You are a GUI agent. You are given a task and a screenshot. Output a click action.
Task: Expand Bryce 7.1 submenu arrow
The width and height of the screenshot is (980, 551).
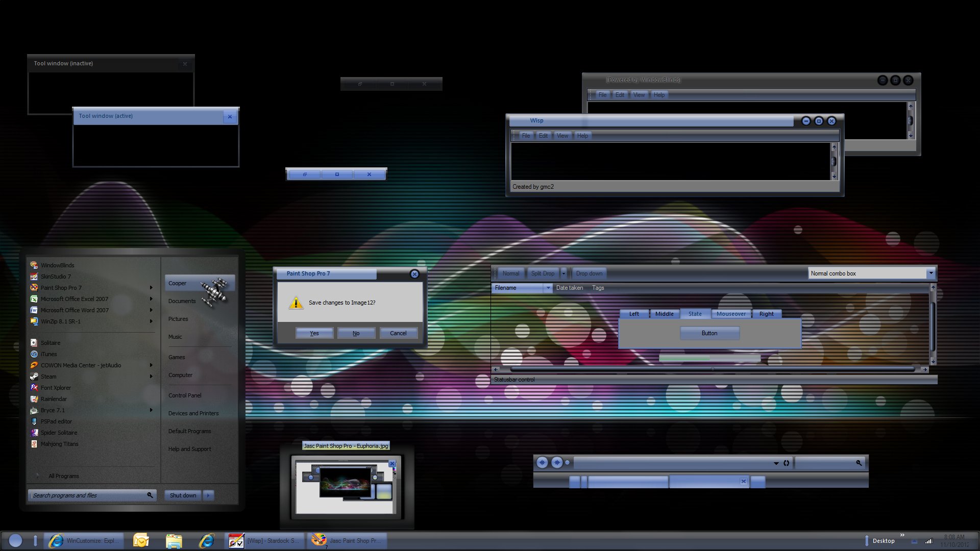pyautogui.click(x=151, y=410)
